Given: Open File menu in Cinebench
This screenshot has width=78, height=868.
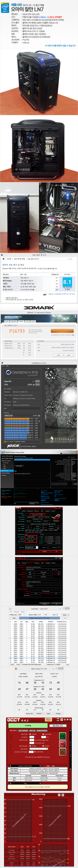Looking at the screenshot, I should pos(3,366).
